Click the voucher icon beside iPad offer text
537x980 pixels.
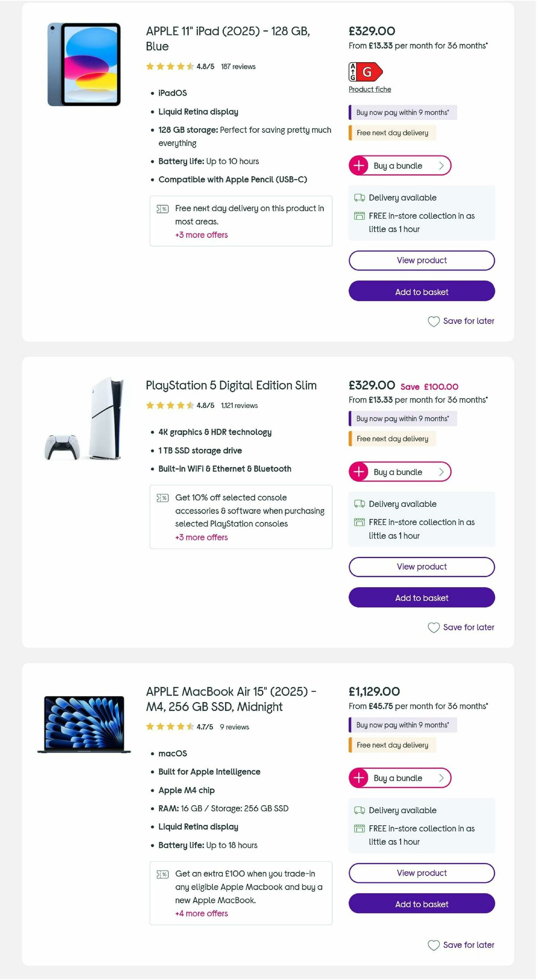[162, 209]
